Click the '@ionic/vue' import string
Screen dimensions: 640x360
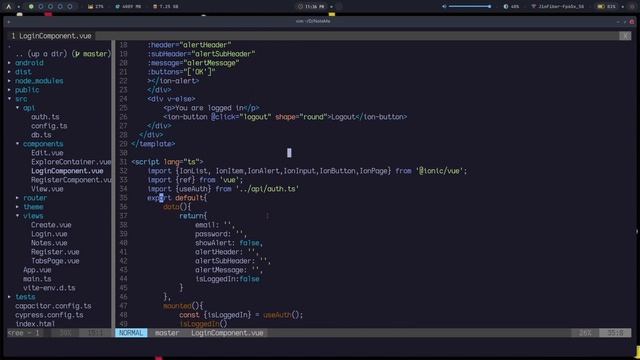[441, 171]
